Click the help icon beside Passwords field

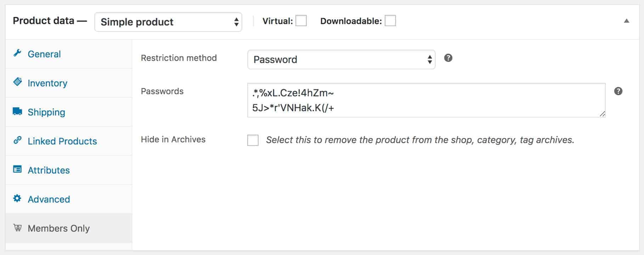(x=618, y=91)
